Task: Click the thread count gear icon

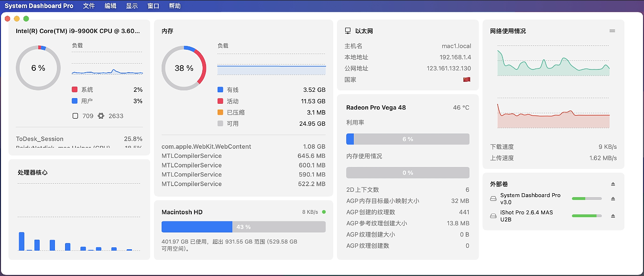Action: (x=101, y=116)
